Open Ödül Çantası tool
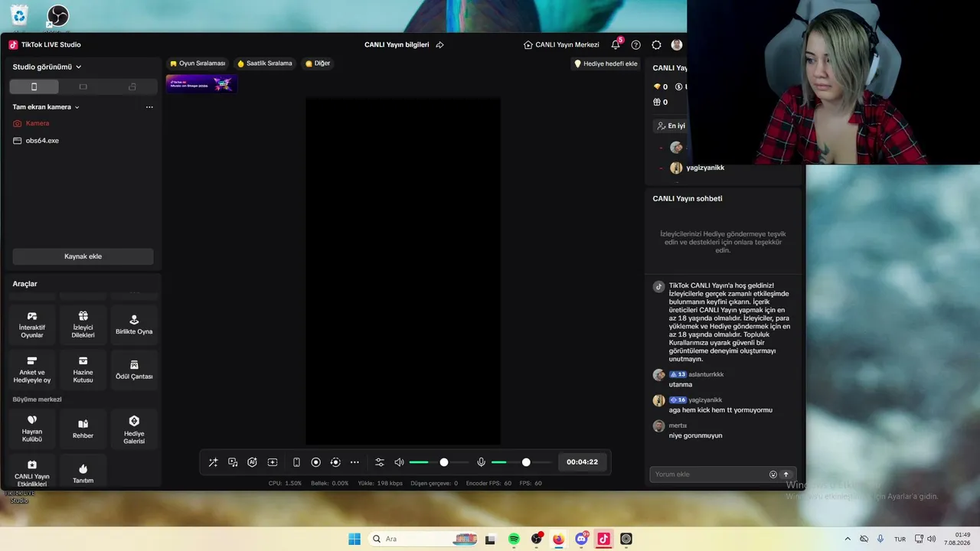 [134, 370]
